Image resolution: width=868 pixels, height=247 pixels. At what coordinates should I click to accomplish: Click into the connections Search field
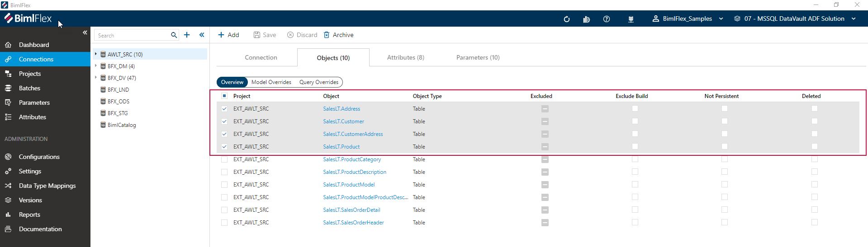(132, 35)
